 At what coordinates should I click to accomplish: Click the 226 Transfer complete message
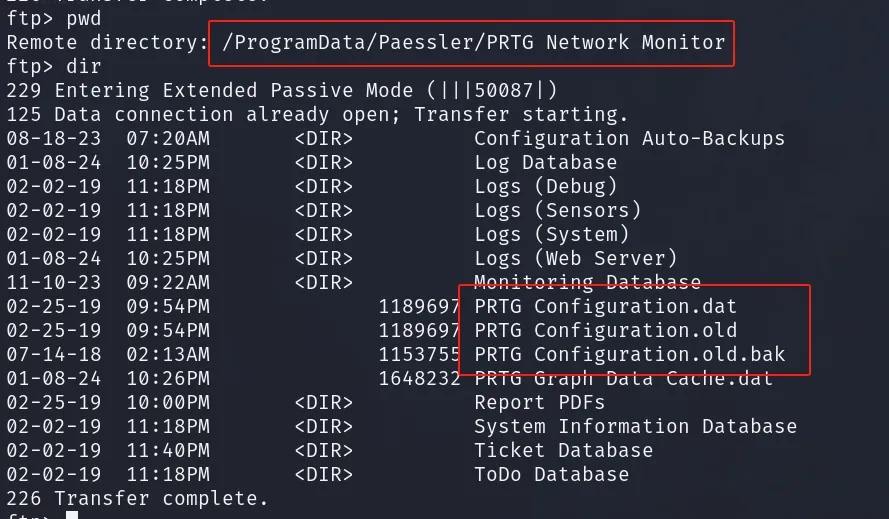[x=137, y=499]
